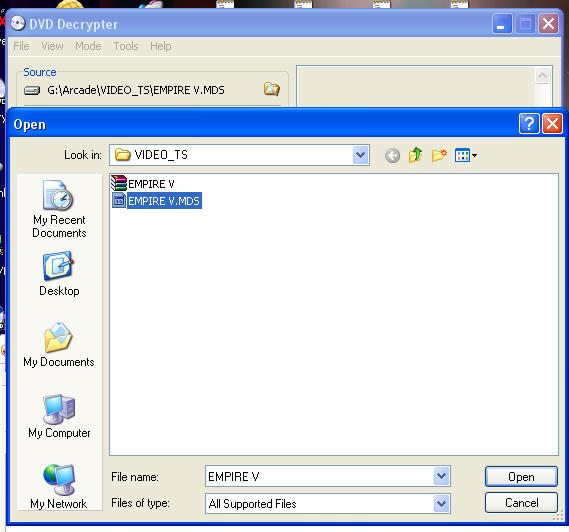Open the Help menu in DVD Decrypter
This screenshot has height=532, width=569.
point(161,46)
